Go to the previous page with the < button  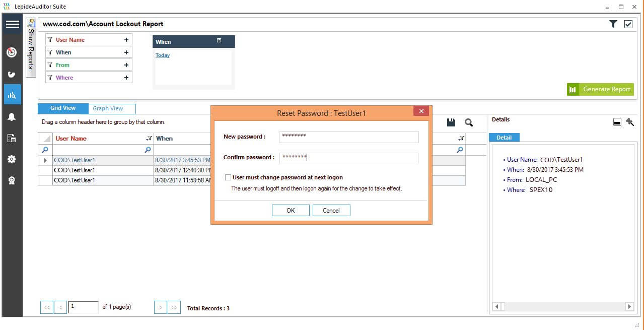[60, 307]
